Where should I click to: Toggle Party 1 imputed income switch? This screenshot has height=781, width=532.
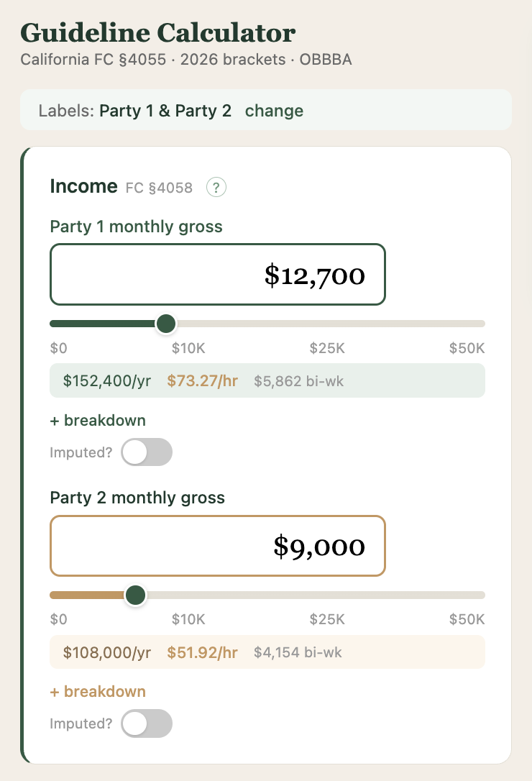point(147,452)
